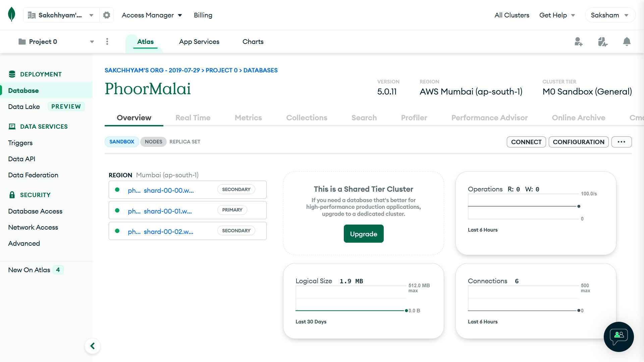The width and height of the screenshot is (644, 362).
Task: Open the Saksham user menu
Action: tap(610, 15)
